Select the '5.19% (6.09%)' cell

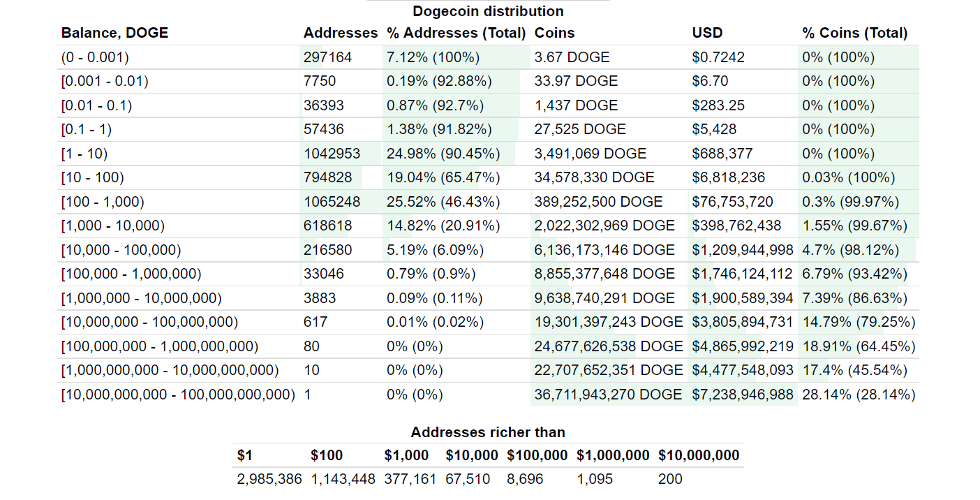(435, 250)
